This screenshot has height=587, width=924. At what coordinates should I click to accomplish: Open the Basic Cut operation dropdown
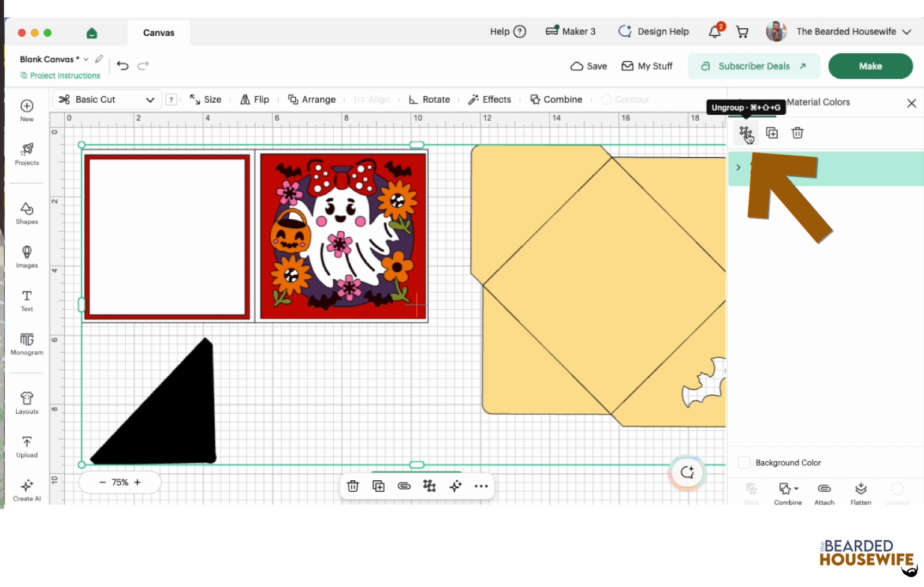(x=106, y=99)
